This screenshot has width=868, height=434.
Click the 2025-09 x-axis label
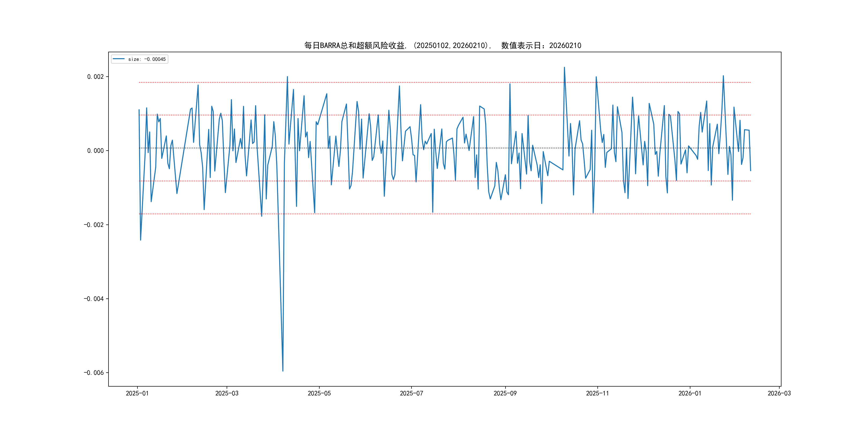pos(505,393)
